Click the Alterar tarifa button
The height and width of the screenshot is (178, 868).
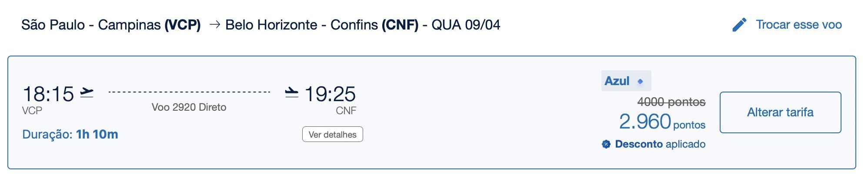point(780,112)
